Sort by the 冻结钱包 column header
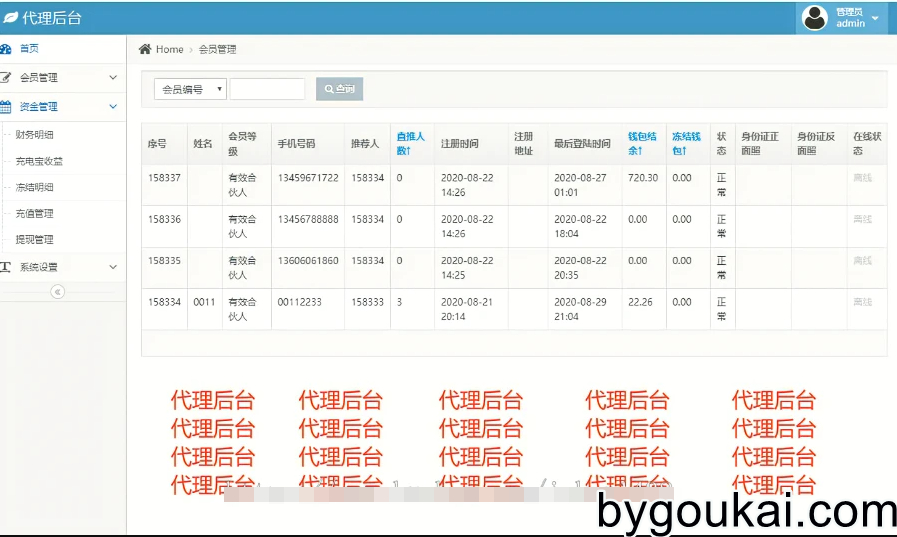Image resolution: width=897 pixels, height=537 pixels. point(686,144)
